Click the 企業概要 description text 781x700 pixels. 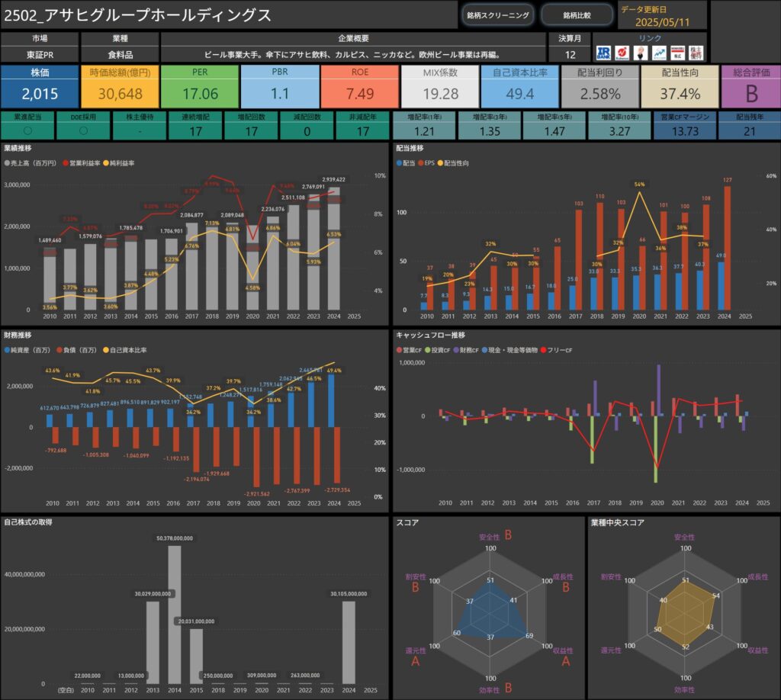coord(352,54)
